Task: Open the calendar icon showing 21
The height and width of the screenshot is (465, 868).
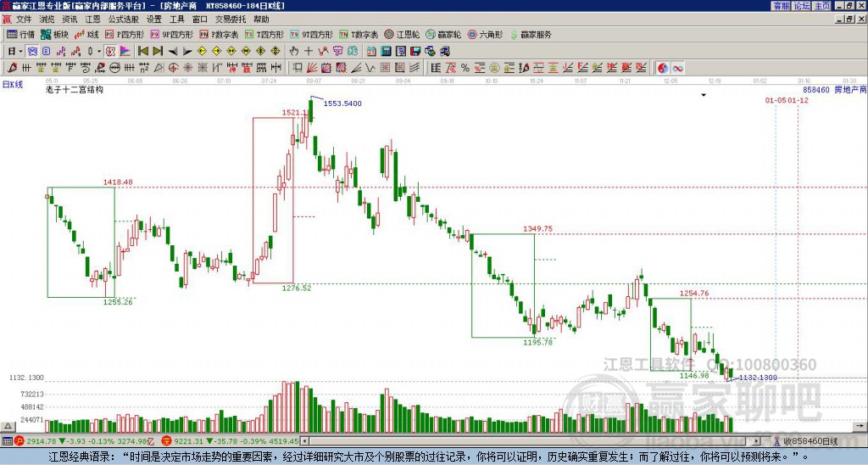Action: click(x=371, y=51)
